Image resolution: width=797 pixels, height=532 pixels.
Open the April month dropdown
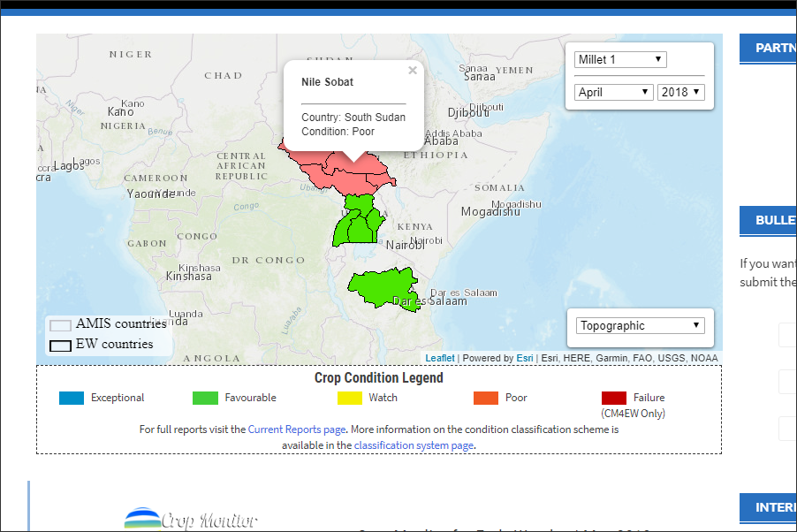point(614,92)
